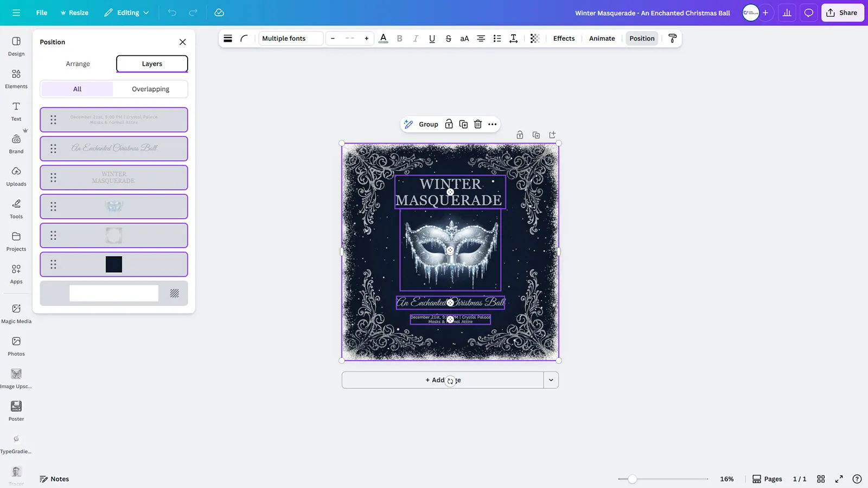Expand the Add page options arrow
868x488 pixels.
551,380
